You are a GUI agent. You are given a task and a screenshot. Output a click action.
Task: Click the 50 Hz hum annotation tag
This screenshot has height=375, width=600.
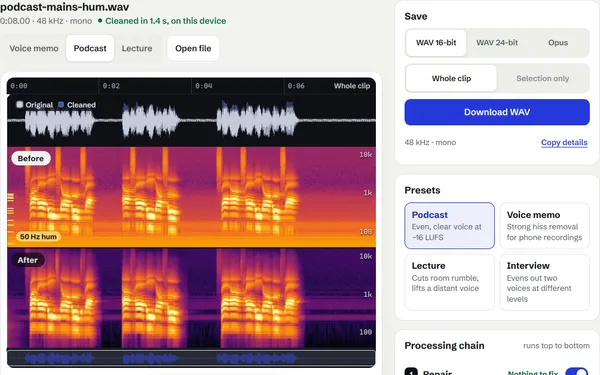pos(38,236)
